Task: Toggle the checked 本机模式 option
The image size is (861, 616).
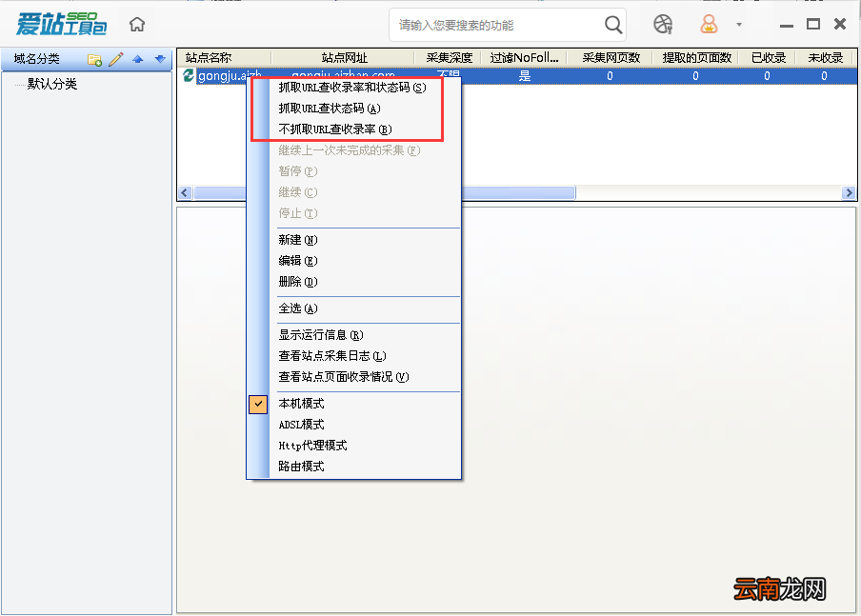Action: click(x=301, y=404)
